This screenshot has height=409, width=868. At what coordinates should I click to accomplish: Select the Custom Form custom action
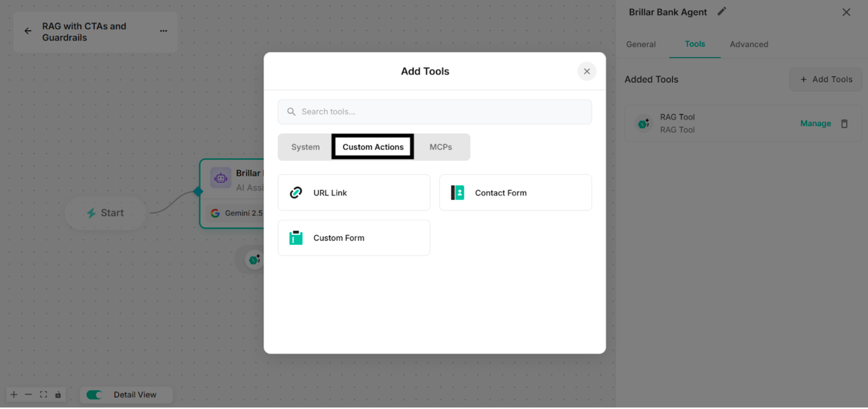pyautogui.click(x=354, y=238)
